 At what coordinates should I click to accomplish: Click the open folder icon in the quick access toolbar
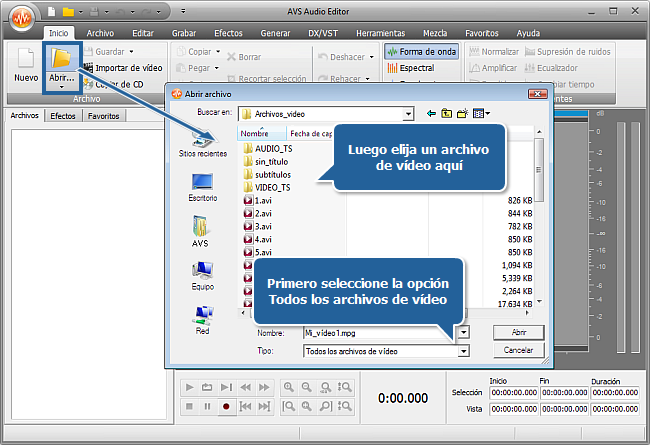click(x=68, y=12)
